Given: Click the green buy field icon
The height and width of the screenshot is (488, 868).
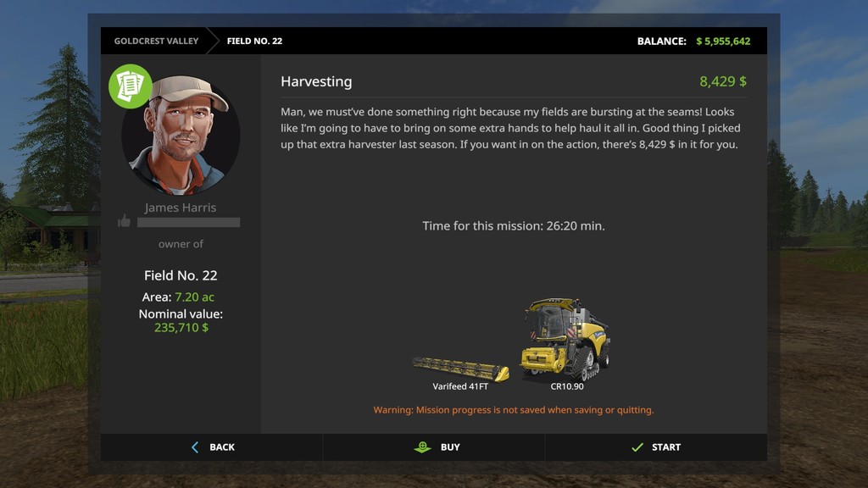Looking at the screenshot, I should (x=422, y=447).
